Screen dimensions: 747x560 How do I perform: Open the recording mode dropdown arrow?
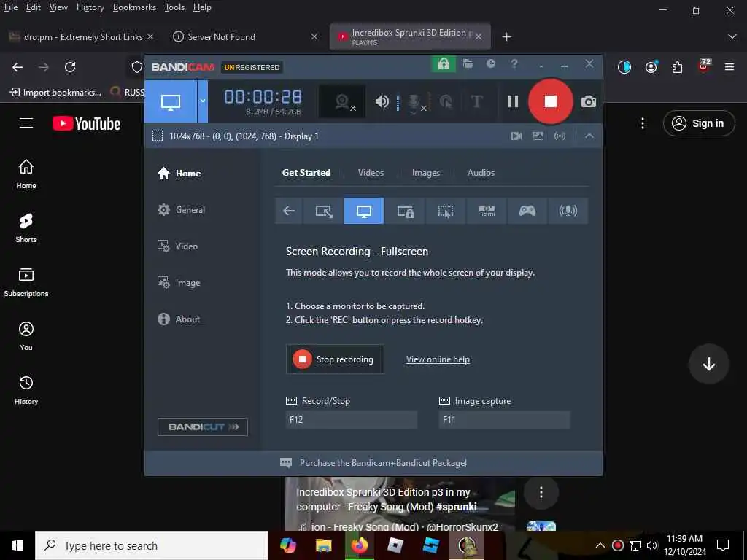point(203,101)
